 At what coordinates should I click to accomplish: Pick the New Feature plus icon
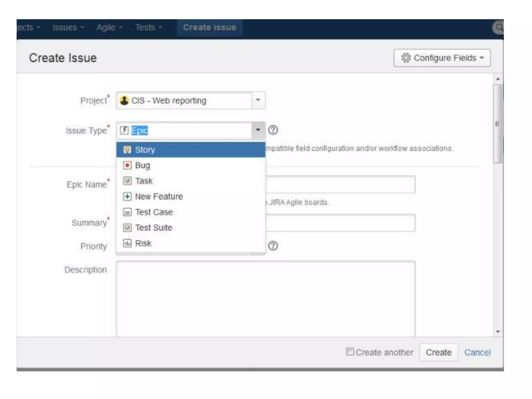pyautogui.click(x=127, y=196)
